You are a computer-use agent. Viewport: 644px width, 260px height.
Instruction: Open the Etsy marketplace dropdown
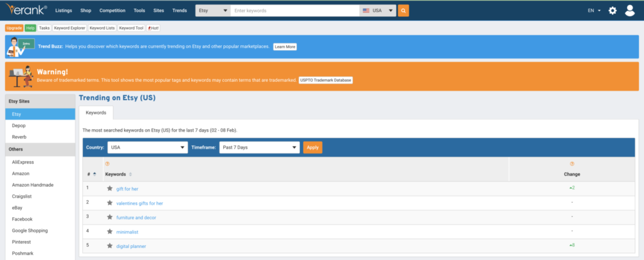pos(213,11)
